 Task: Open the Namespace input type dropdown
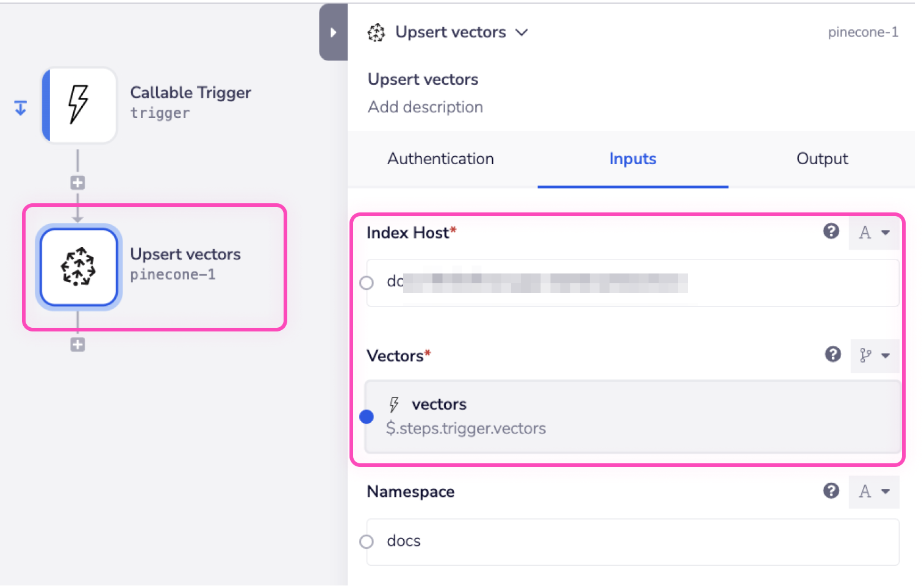(874, 491)
